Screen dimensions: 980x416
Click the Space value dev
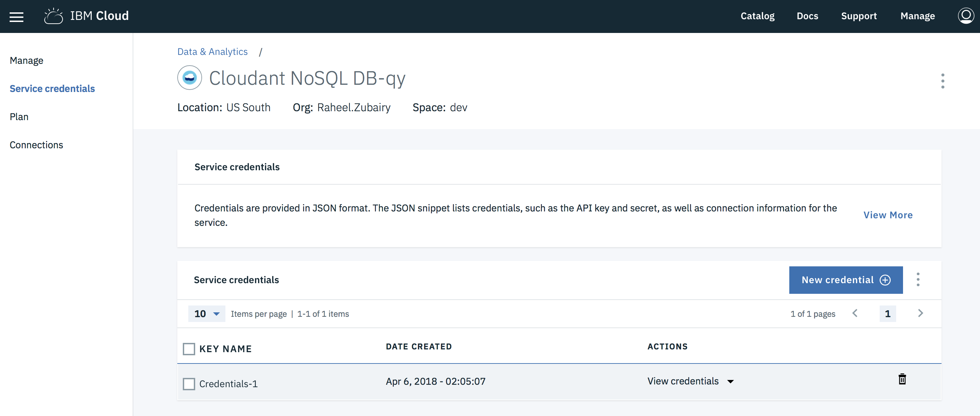(x=458, y=107)
